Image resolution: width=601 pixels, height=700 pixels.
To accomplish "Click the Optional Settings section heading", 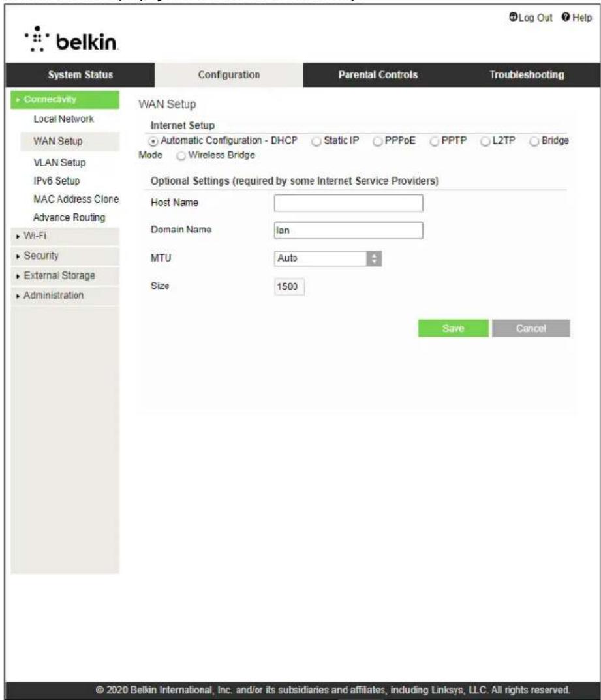I will 294,181.
